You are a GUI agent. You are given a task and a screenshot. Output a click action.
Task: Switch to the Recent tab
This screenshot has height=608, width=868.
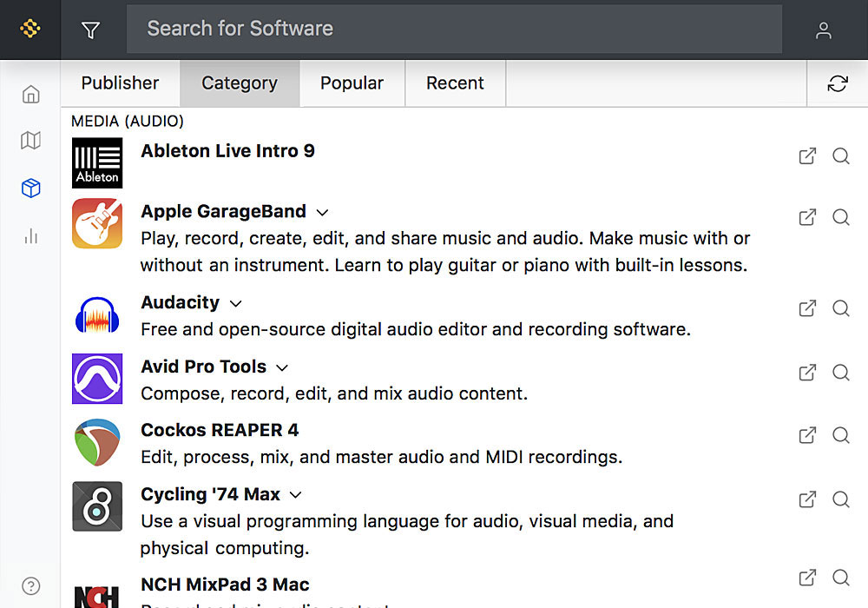(455, 83)
